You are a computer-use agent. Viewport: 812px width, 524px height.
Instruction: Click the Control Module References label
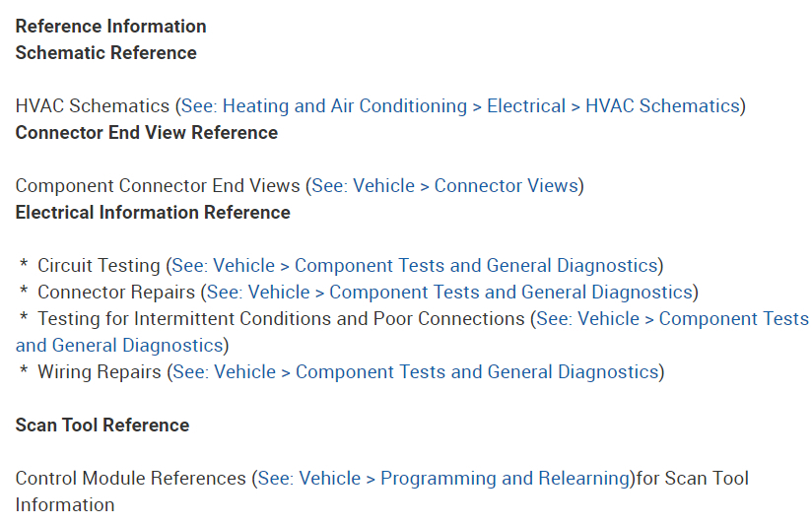pyautogui.click(x=130, y=478)
